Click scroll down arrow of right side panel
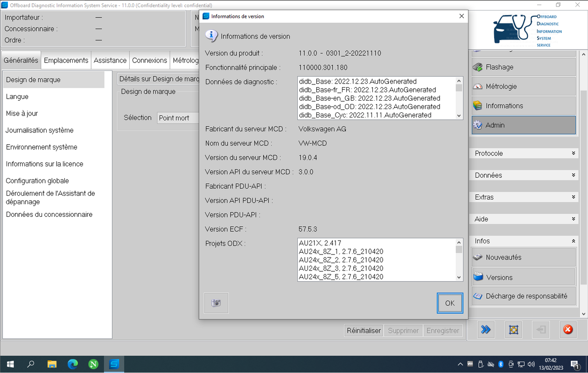 tap(583, 315)
